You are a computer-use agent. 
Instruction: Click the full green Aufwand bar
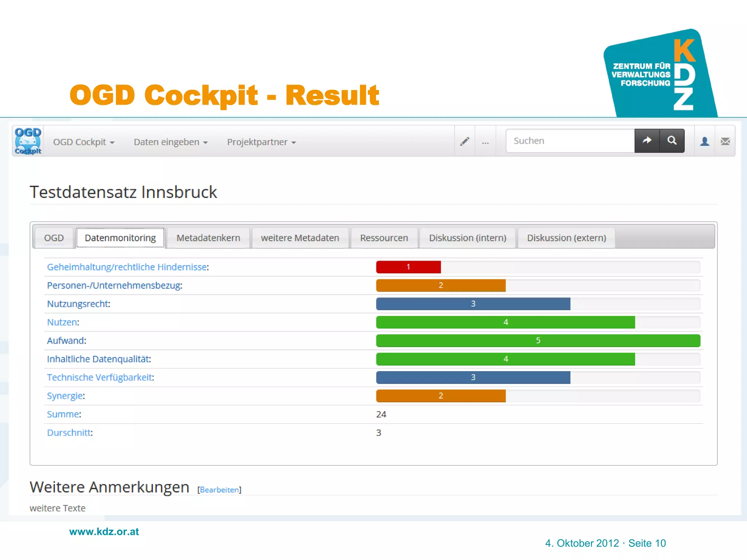click(538, 341)
